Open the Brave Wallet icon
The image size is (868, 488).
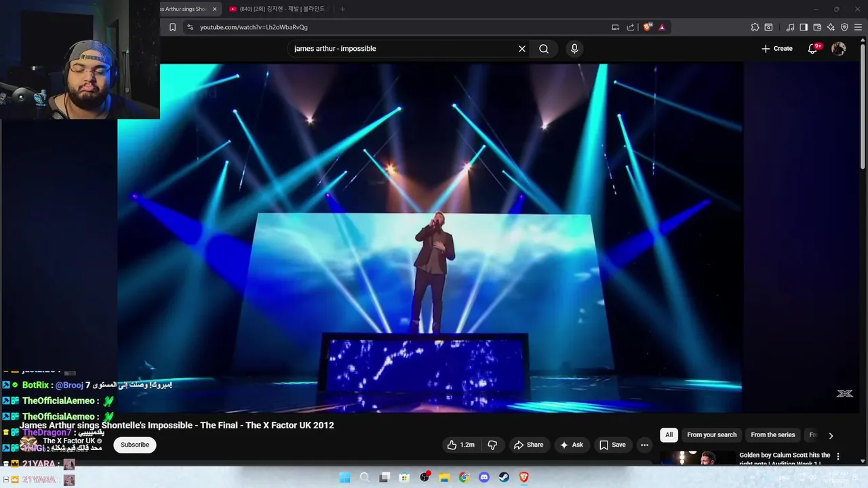click(817, 27)
